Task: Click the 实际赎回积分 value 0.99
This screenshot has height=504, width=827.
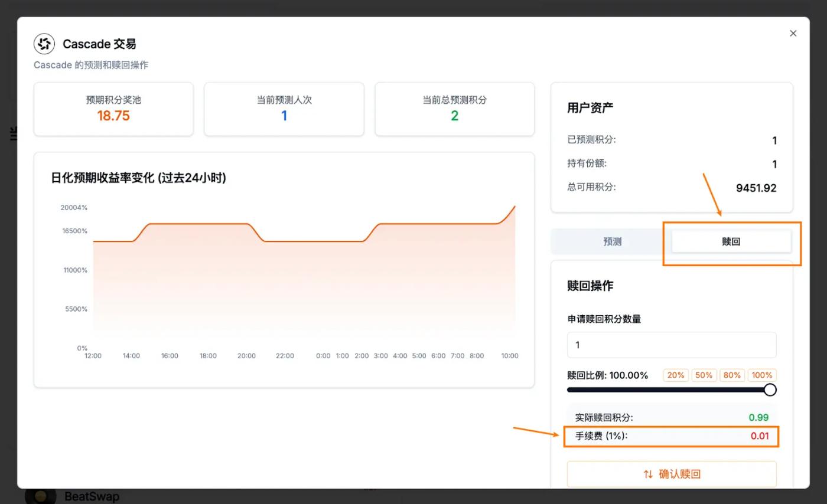Action: 758,417
